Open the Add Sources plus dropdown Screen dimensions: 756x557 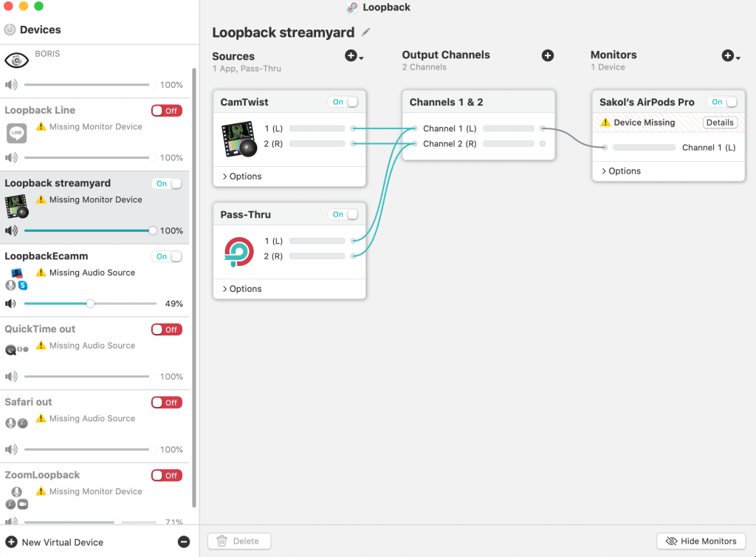354,56
